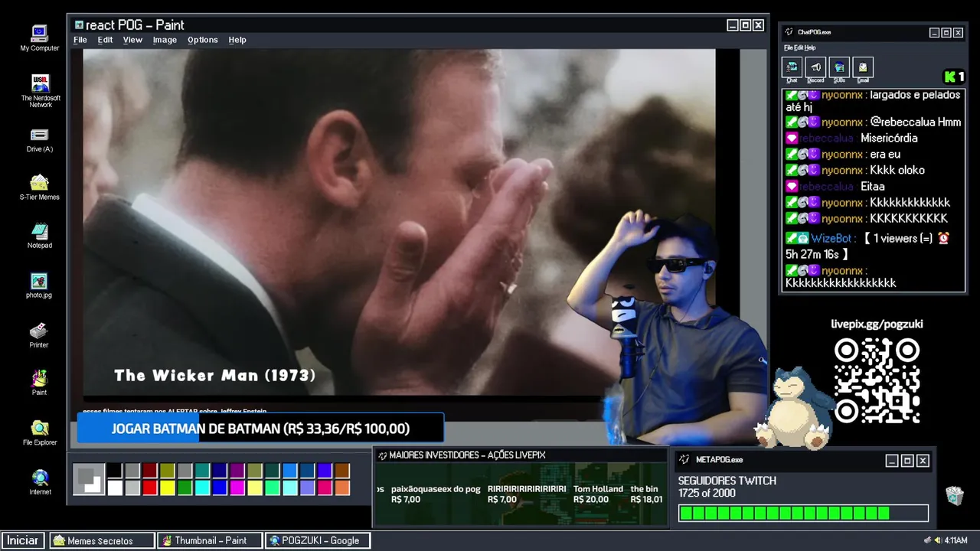Click the JOGAR BATMAN DE BATMAN goal bar

pyautogui.click(x=260, y=429)
